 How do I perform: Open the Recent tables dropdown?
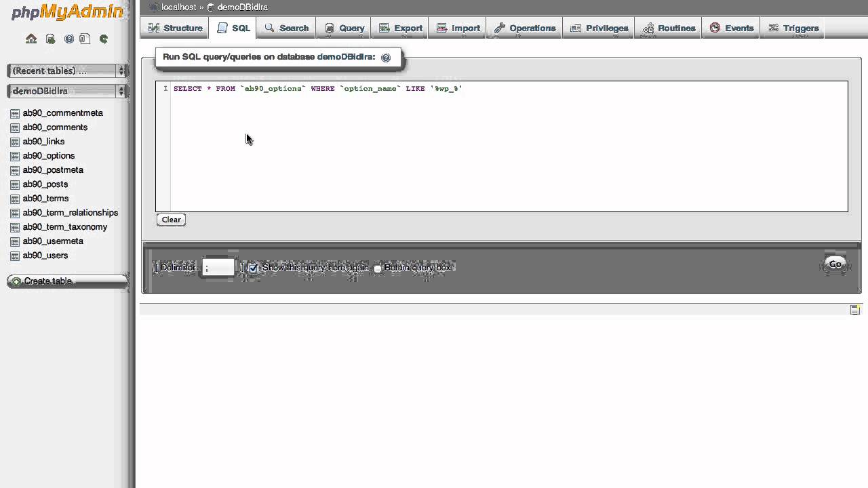click(67, 70)
